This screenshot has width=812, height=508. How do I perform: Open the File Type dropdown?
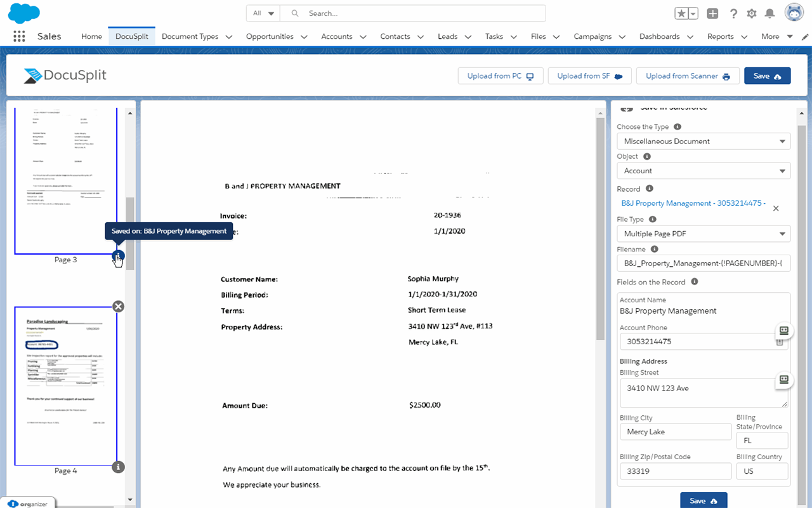click(x=704, y=234)
